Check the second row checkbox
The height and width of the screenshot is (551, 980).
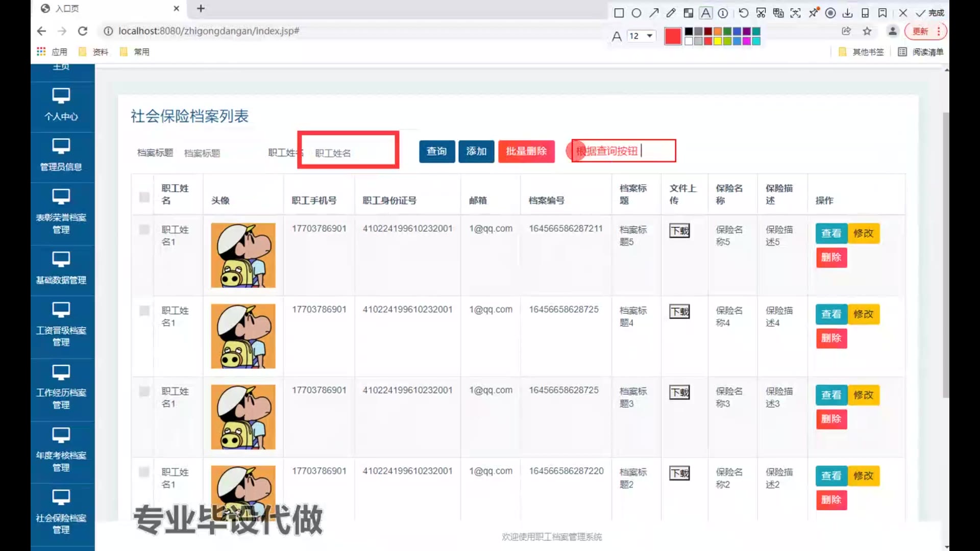[x=144, y=311]
